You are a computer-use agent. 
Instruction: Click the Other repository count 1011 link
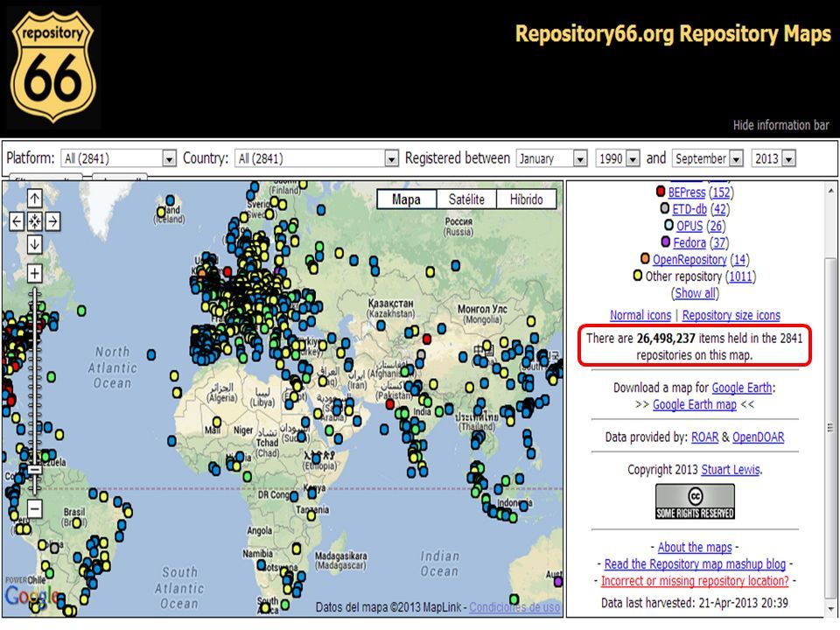[x=740, y=276]
